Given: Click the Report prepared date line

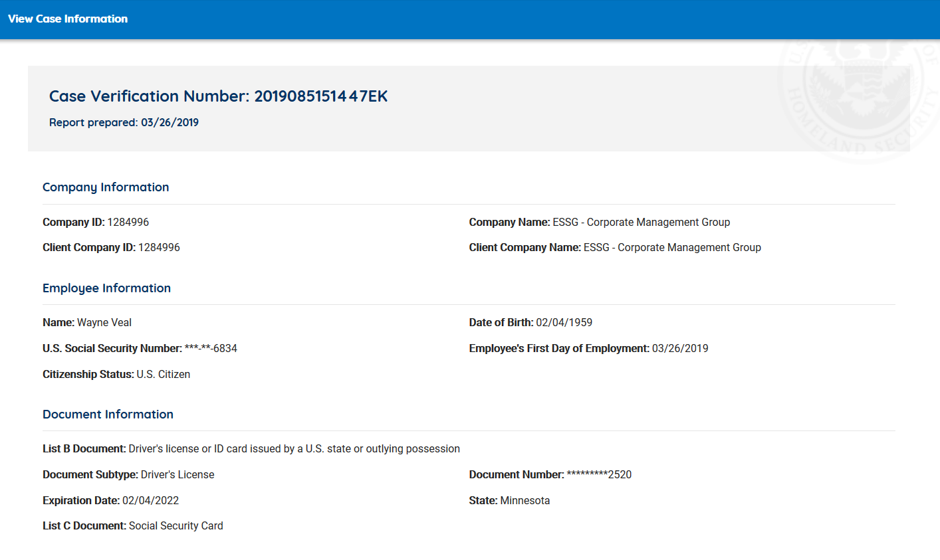Looking at the screenshot, I should (124, 122).
